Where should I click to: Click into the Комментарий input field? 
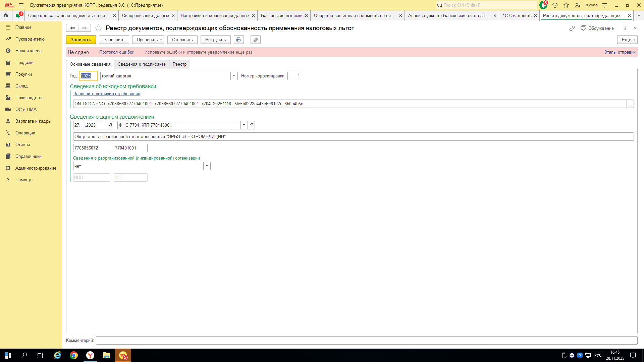(366, 340)
